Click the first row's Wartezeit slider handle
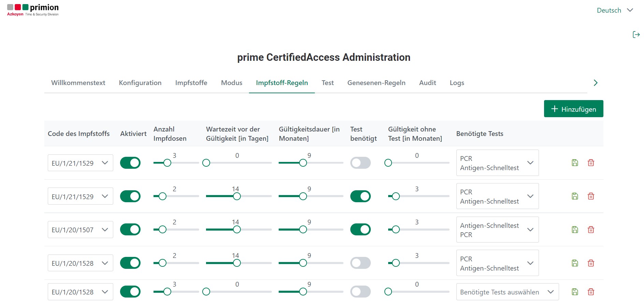This screenshot has height=303, width=644. (x=206, y=163)
